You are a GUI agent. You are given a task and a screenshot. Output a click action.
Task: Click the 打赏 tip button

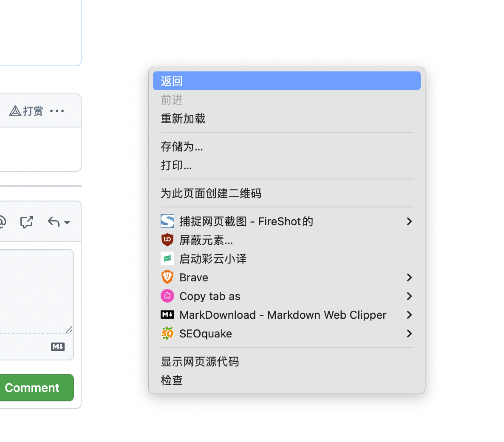click(x=26, y=111)
